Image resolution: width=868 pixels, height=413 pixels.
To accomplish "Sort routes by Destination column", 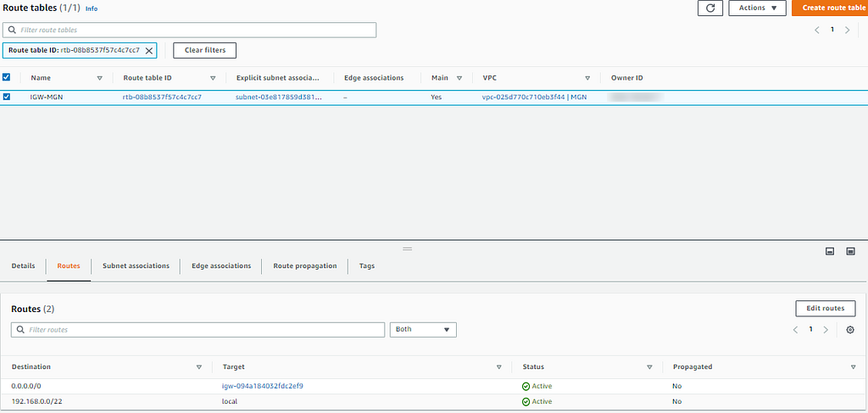I will pos(199,367).
